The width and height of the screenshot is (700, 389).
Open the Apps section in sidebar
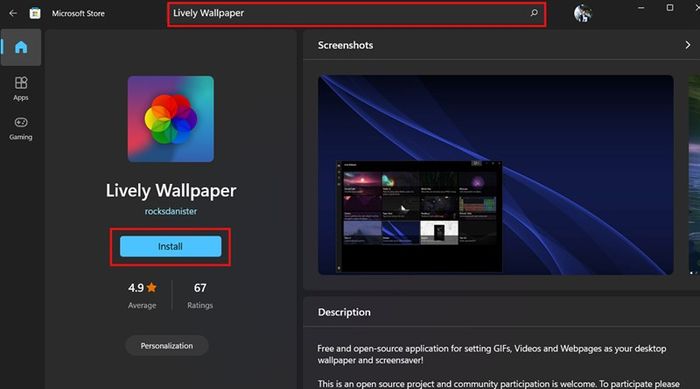point(21,88)
